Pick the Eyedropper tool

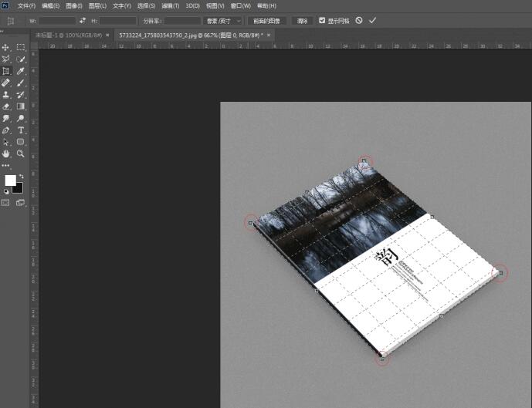coord(21,71)
